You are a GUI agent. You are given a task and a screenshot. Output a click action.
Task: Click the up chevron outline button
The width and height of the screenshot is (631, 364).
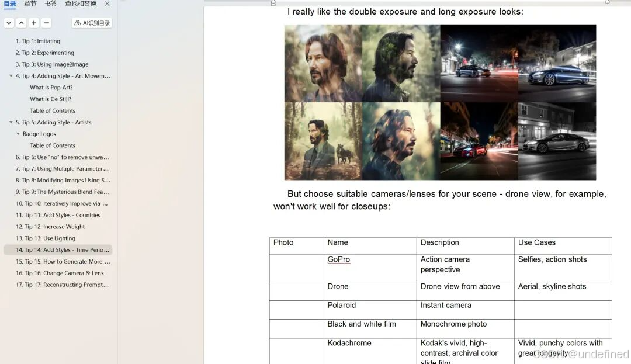[x=22, y=23]
